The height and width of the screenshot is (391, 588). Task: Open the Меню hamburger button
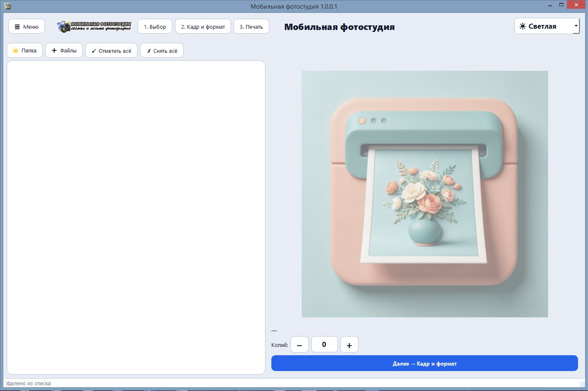coord(27,27)
